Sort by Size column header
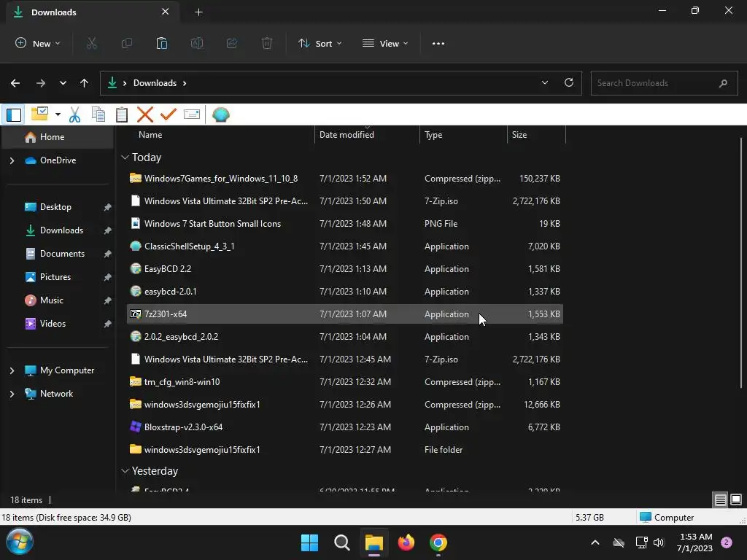 [536, 135]
